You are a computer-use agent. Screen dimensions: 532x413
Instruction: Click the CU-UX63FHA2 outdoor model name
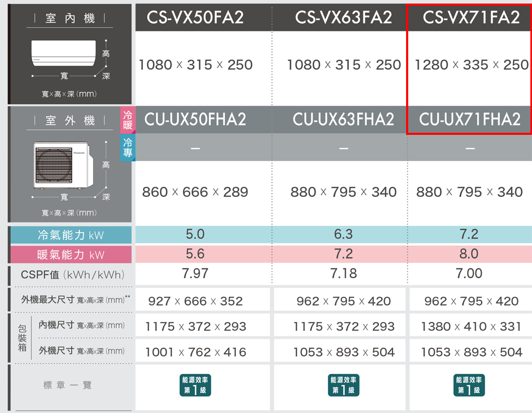[x=344, y=120]
